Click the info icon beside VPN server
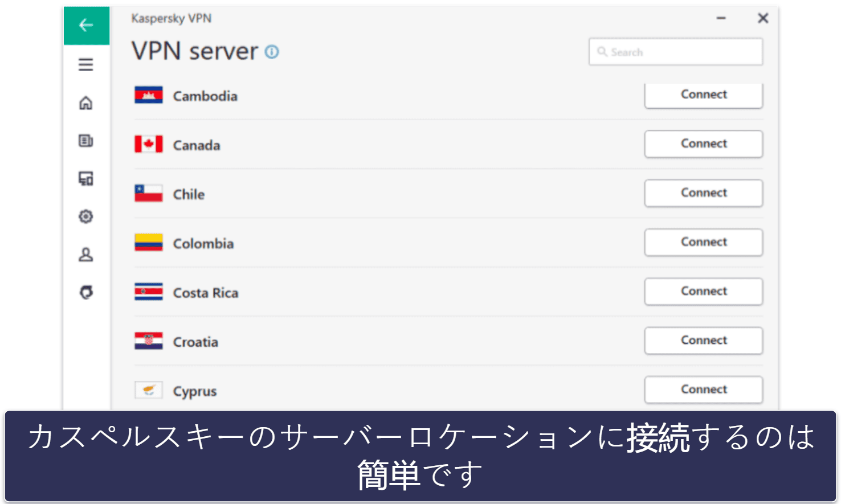The width and height of the screenshot is (841, 504). [x=272, y=52]
